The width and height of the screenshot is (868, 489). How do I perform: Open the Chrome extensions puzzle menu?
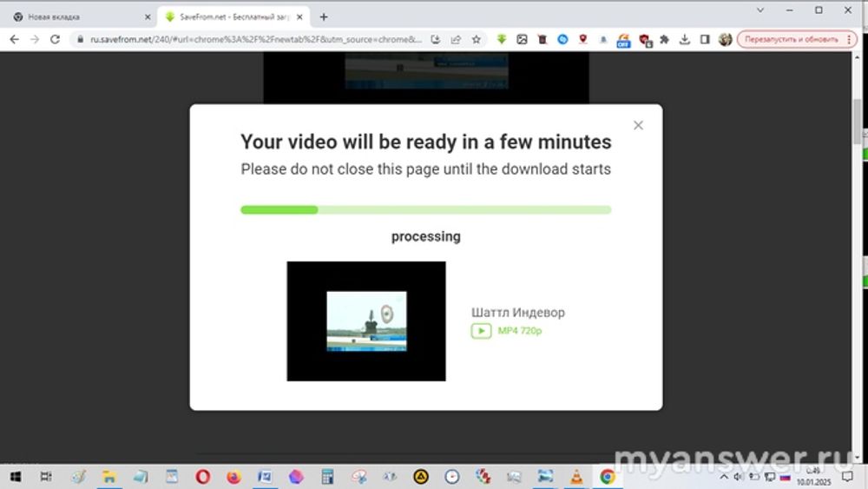665,39
